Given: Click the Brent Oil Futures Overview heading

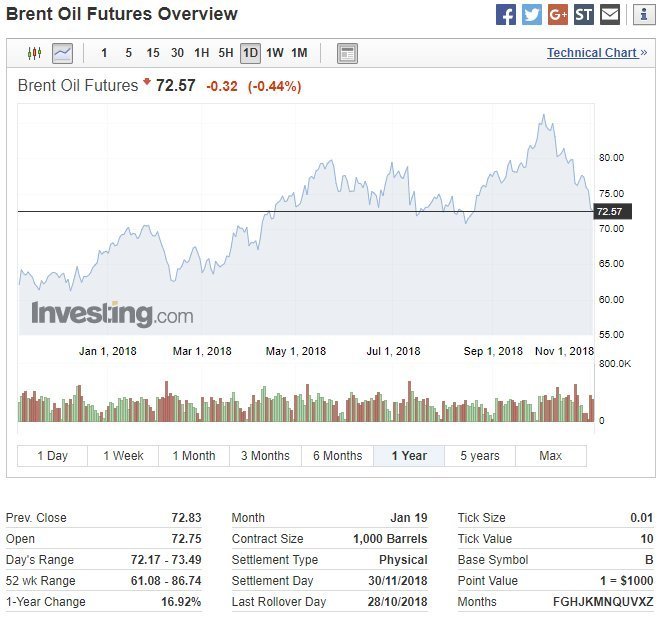Looking at the screenshot, I should (x=122, y=14).
